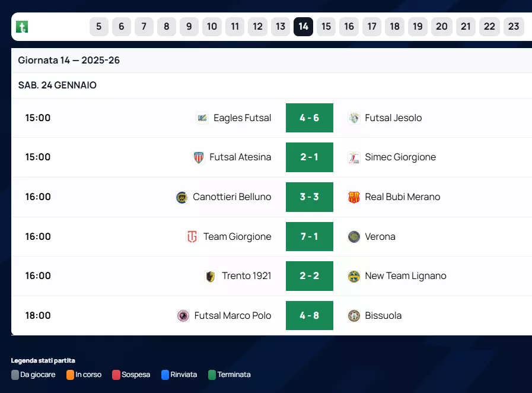Click the Real Bubi Merano crest
532x393 pixels.
(354, 197)
